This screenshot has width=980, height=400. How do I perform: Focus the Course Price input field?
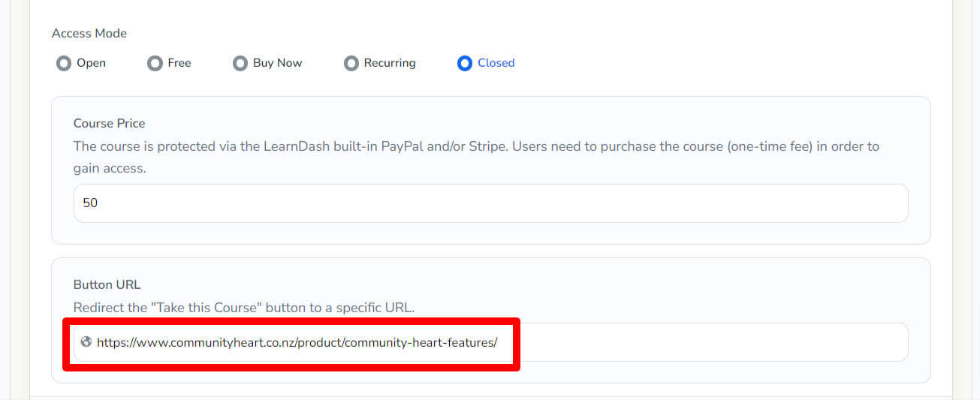click(490, 203)
